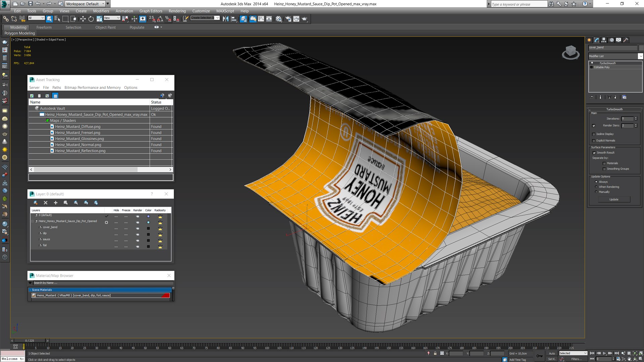Check Separate by Materials checkbox

click(604, 164)
